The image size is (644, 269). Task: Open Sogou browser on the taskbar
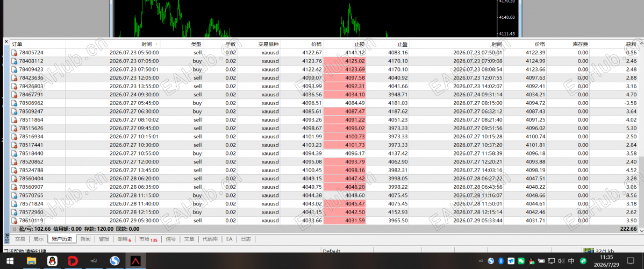pyautogui.click(x=115, y=261)
